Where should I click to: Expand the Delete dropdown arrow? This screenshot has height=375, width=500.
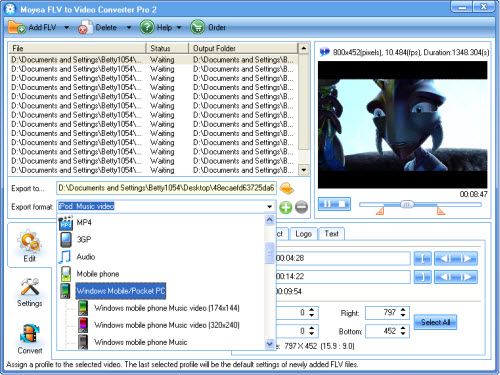(x=129, y=28)
